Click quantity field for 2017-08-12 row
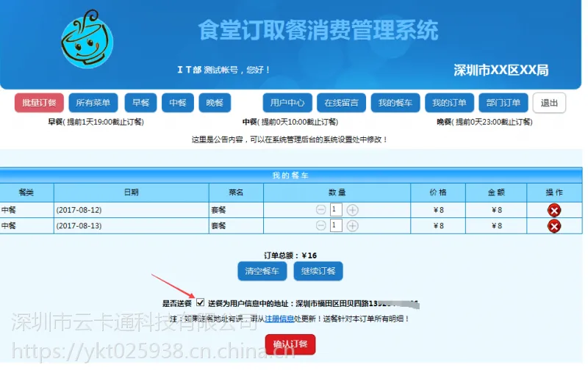The width and height of the screenshot is (588, 370). pos(336,209)
